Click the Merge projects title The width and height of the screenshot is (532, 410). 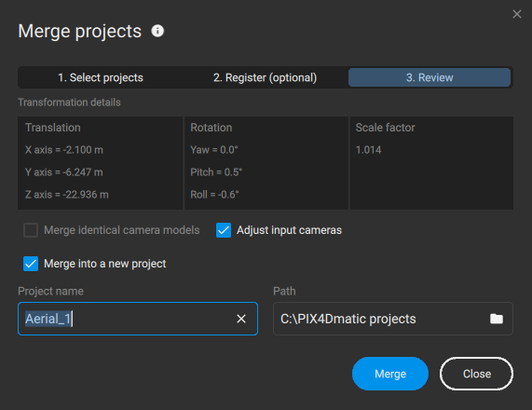[x=80, y=32]
